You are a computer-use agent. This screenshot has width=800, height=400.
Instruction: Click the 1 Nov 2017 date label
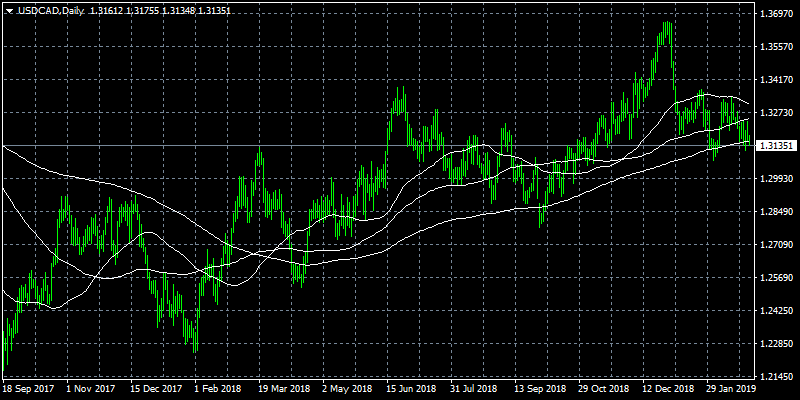pyautogui.click(x=90, y=388)
